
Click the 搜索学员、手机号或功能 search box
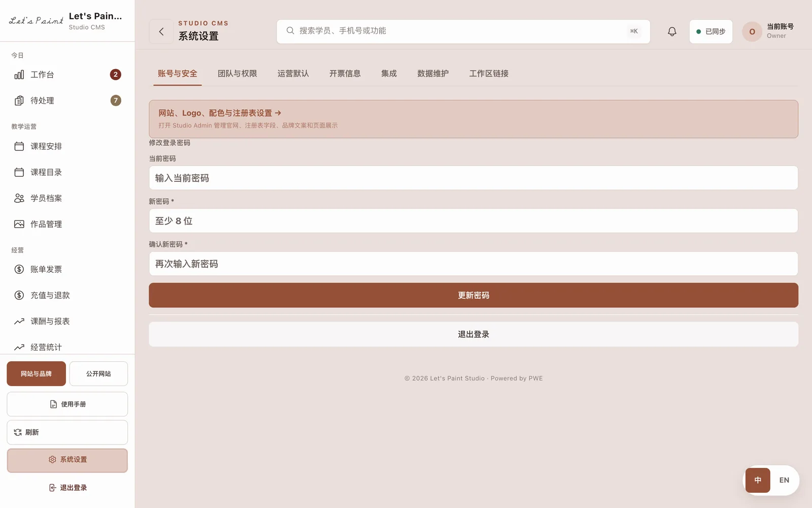point(463,31)
